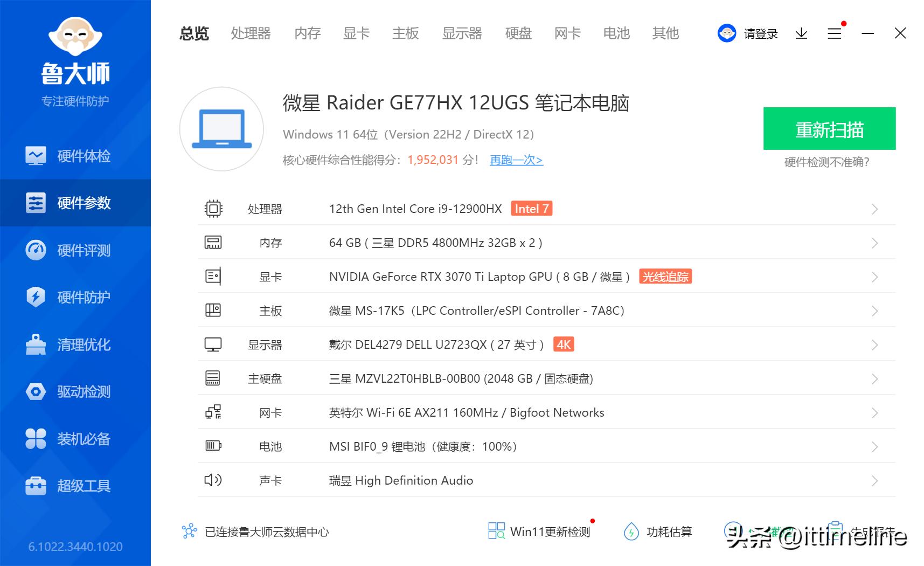Click the motherboard icon
Image resolution: width=924 pixels, height=566 pixels.
(213, 310)
